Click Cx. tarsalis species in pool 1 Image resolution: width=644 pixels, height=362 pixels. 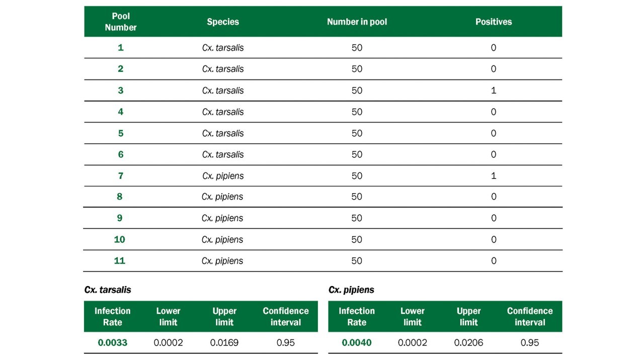click(223, 48)
